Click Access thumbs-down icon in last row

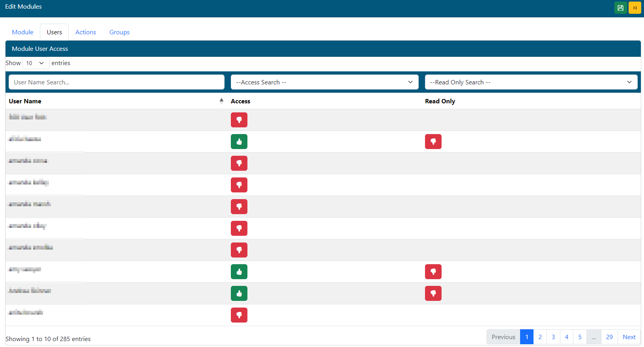(x=239, y=315)
